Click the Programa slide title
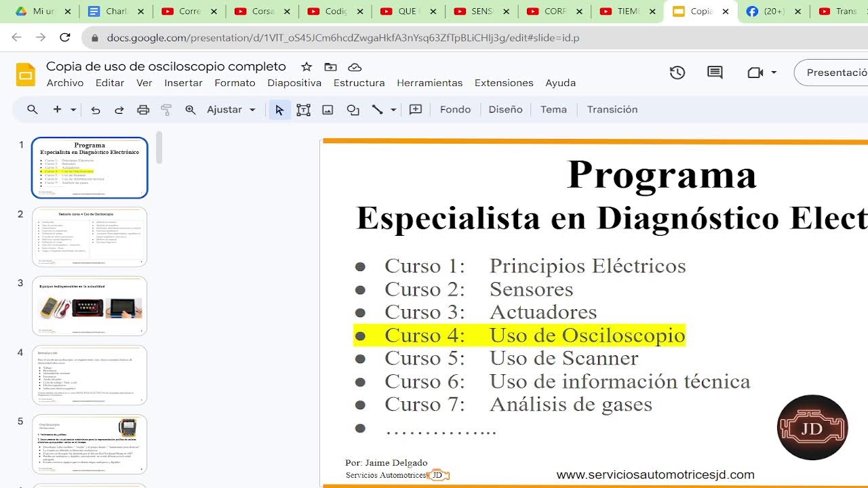 (662, 175)
